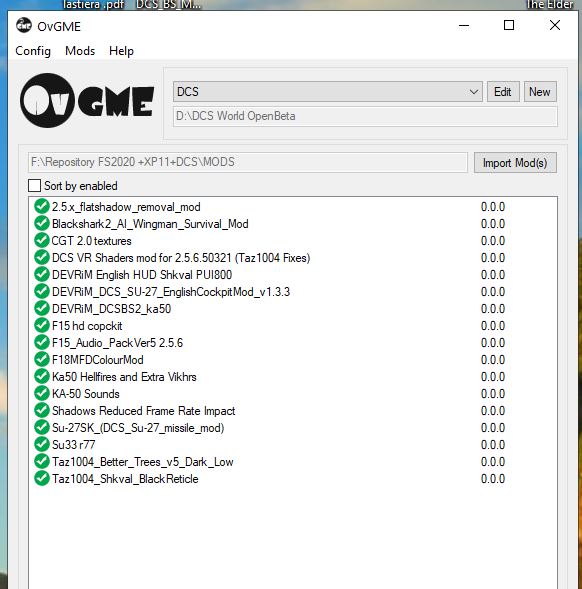
Task: Select the Blackshark2_AI_Wingman_Survival_Mod entry
Action: pos(150,224)
